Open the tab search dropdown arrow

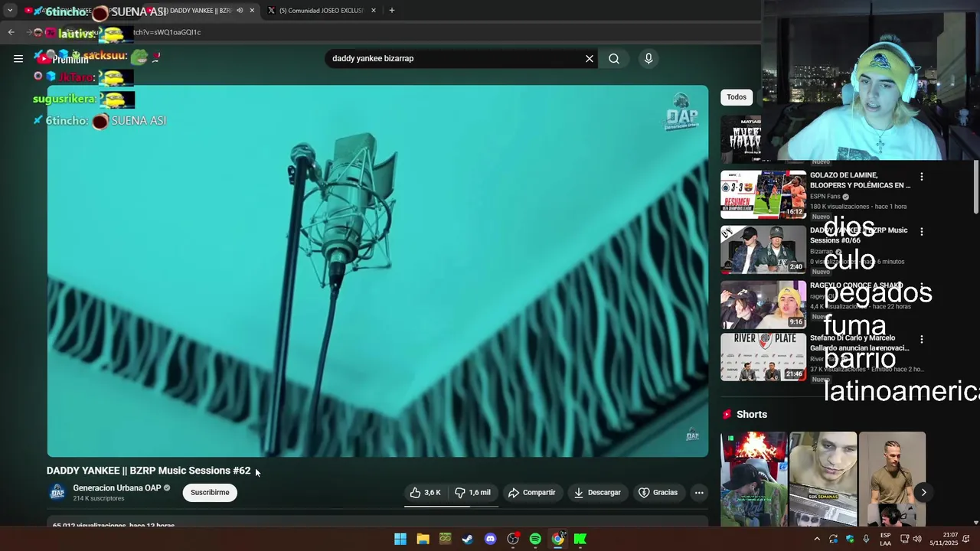pyautogui.click(x=9, y=11)
